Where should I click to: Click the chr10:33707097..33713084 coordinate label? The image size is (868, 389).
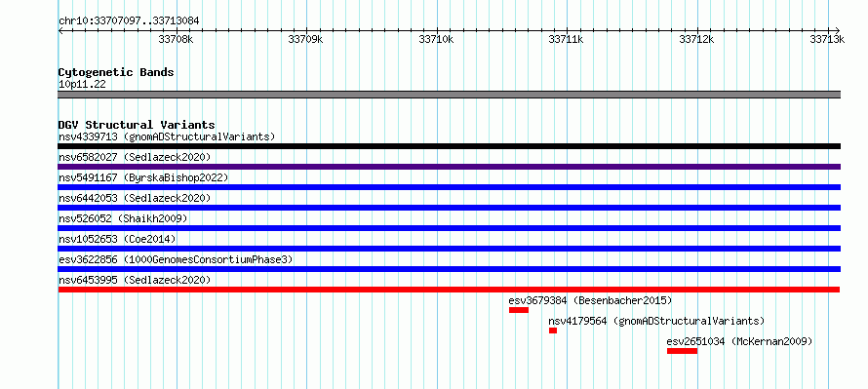tap(129, 21)
